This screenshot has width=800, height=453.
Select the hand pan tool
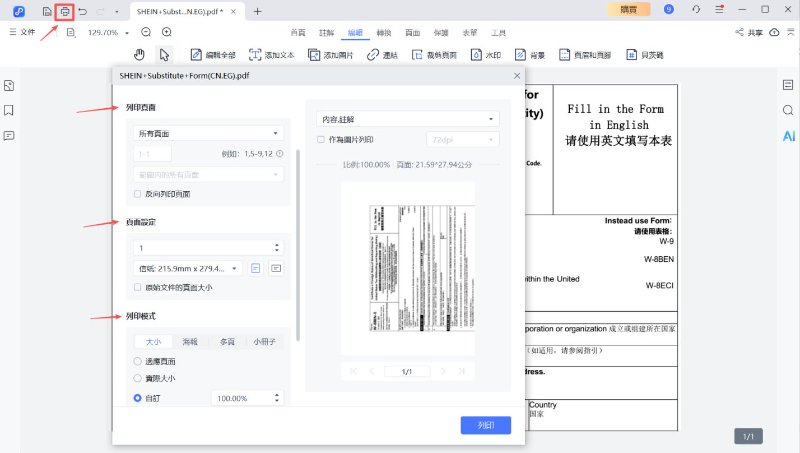140,54
